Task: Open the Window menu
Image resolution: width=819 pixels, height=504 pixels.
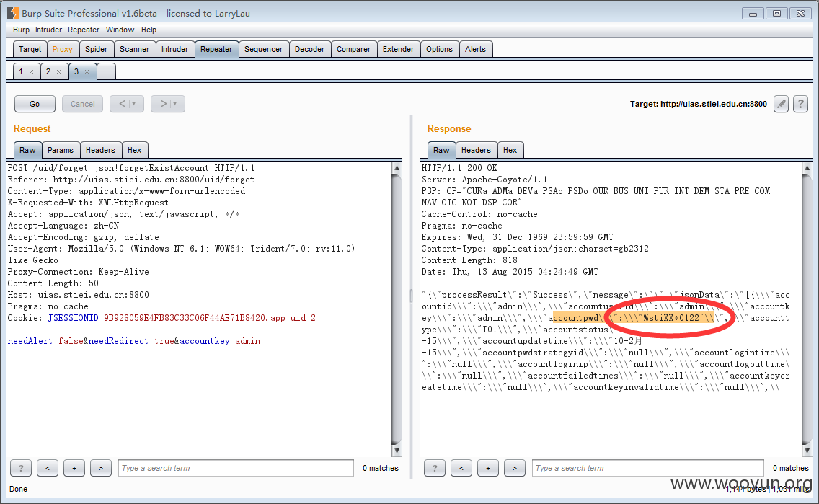Action: click(120, 30)
